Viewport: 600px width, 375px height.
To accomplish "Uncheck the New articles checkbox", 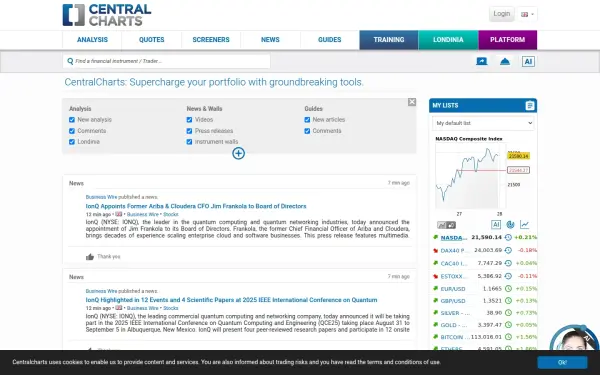I will click(x=307, y=120).
